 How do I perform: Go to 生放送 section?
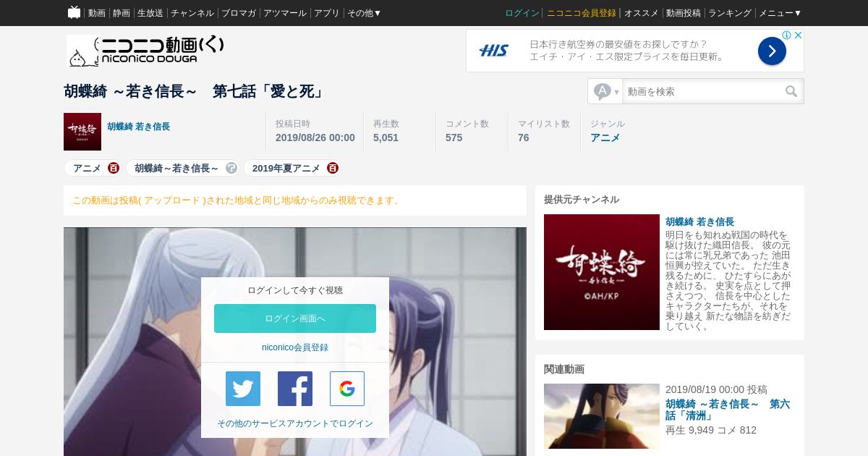pos(150,13)
